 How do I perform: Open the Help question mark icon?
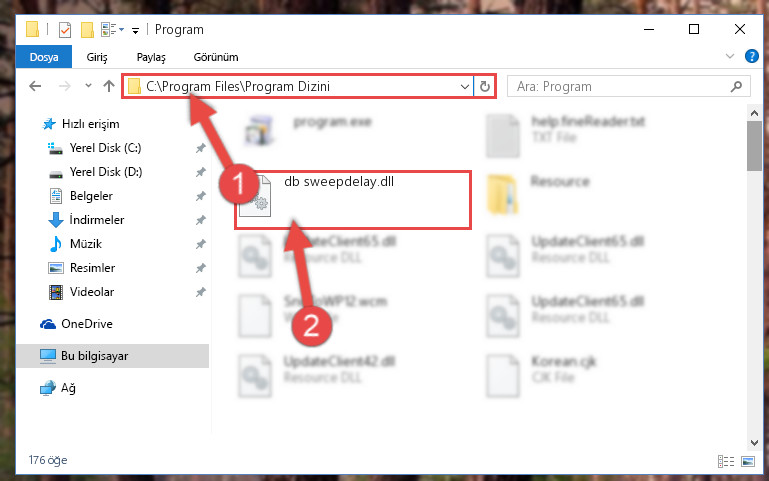[751, 56]
